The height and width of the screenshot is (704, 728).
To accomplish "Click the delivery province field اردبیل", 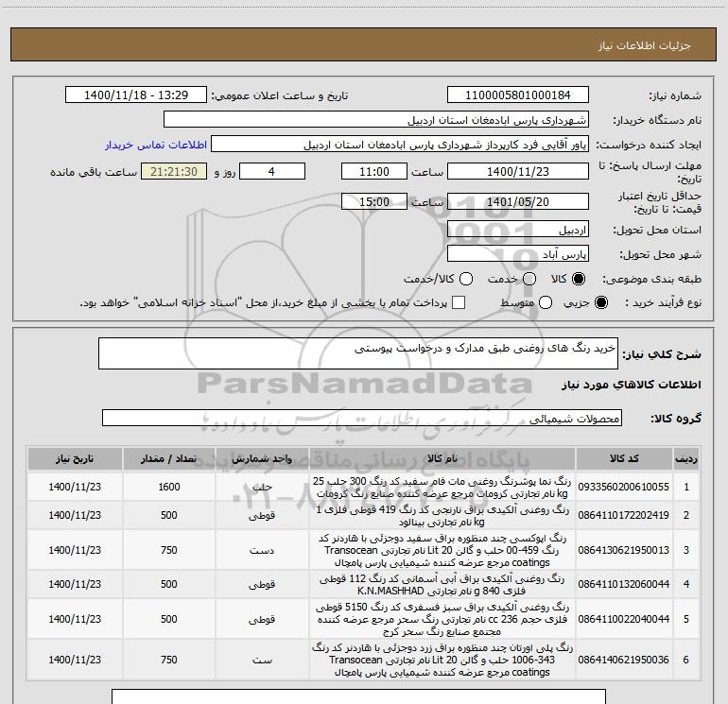I will [x=518, y=230].
